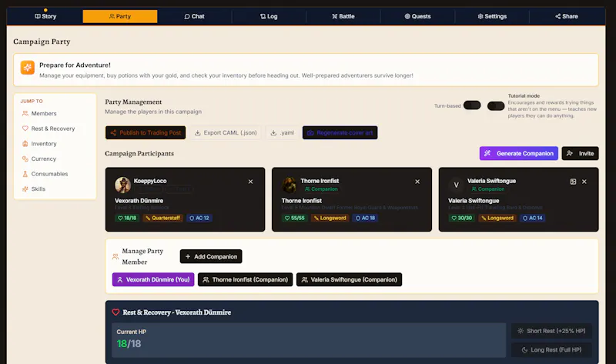
Task: Take a Short Rest (+25% HP)
Action: tap(551, 331)
